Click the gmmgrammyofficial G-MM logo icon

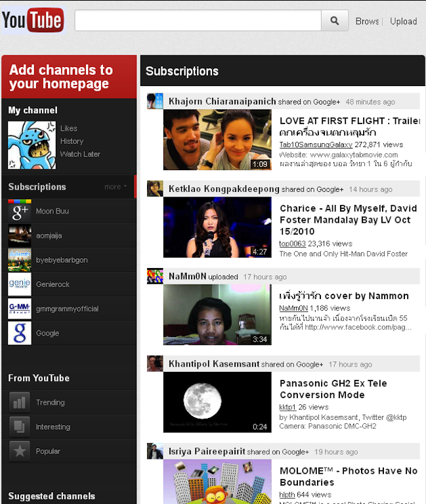20,309
